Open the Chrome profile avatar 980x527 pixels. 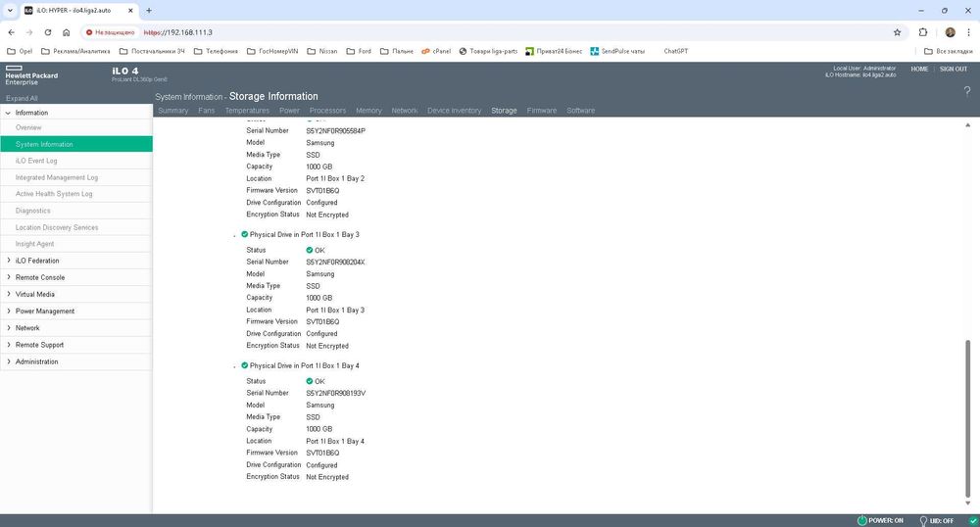950,32
